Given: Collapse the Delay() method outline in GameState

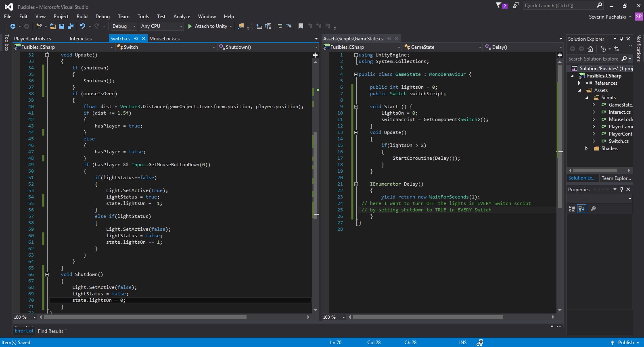Looking at the screenshot, I should 356,184.
